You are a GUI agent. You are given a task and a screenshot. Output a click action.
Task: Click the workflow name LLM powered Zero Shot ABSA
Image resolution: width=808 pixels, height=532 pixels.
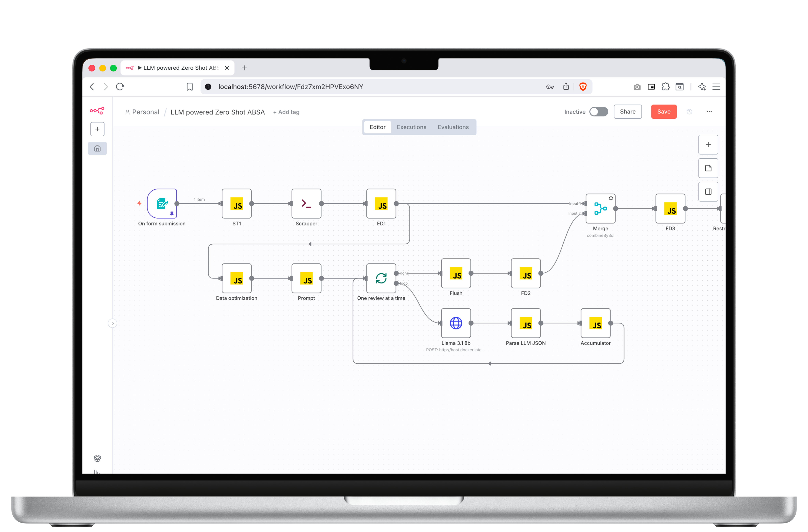point(218,112)
